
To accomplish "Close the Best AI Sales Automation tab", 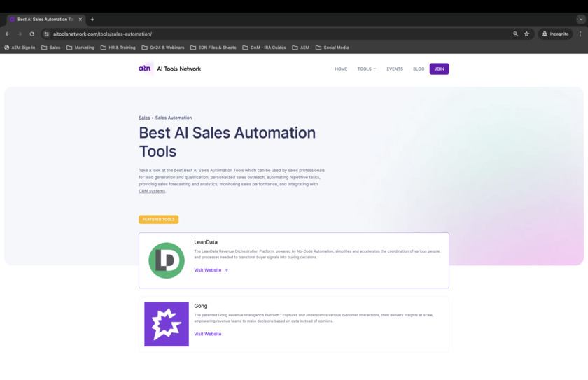I will [80, 20].
